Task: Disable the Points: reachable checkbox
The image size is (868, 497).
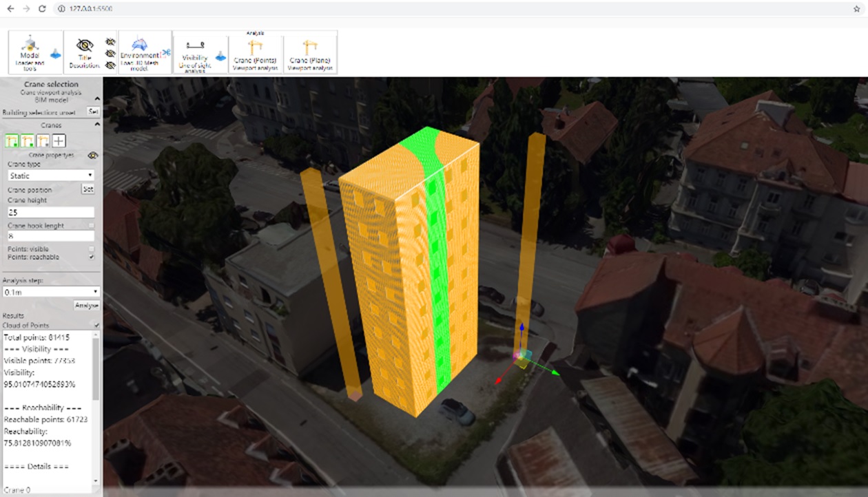Action: (92, 257)
